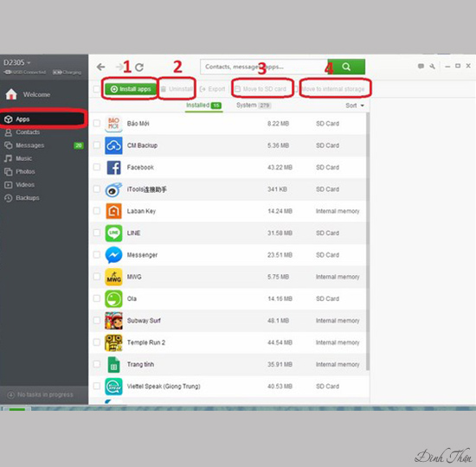Click the Messenger app icon
This screenshot has width=476, height=467.
[114, 255]
